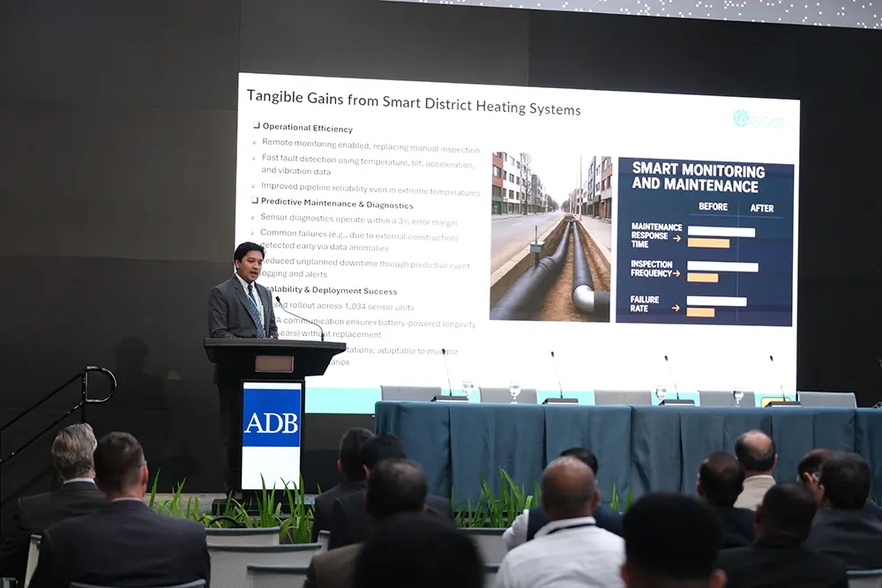The width and height of the screenshot is (882, 588).
Task: Click the 'FAILURE RATE' chart label
Action: pos(644,304)
